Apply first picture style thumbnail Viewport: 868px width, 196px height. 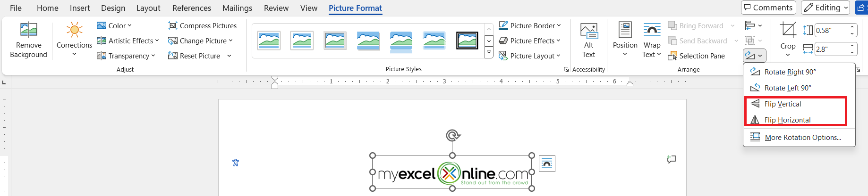269,41
